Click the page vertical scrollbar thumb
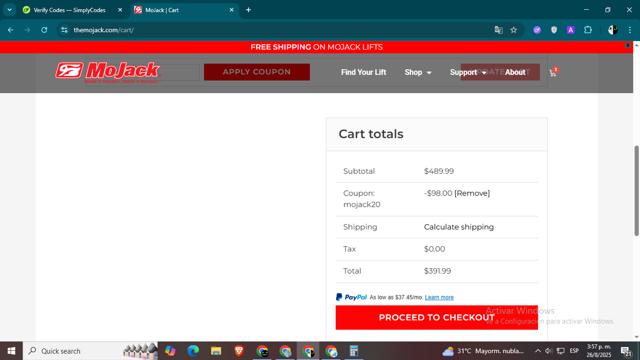Image resolution: width=640 pixels, height=360 pixels. point(636,191)
